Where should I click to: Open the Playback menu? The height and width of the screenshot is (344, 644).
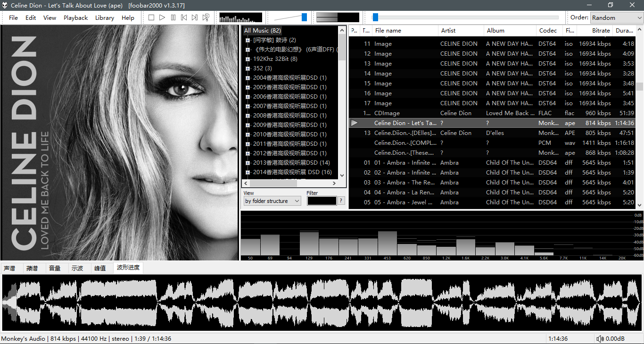click(75, 17)
